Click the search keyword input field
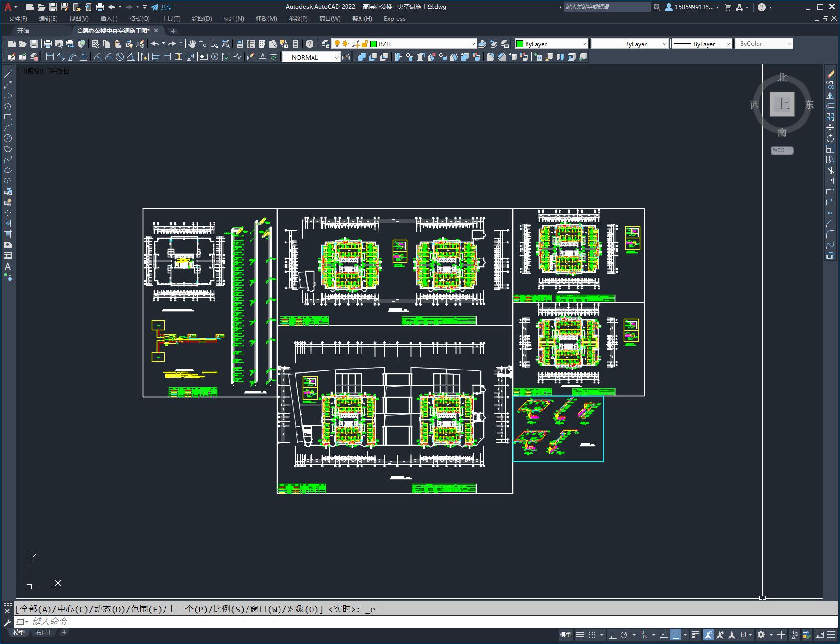The image size is (840, 644). 607,7
